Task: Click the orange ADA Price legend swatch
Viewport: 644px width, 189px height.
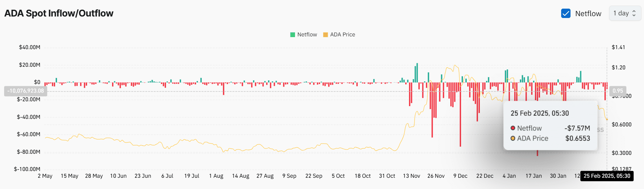Action: (325, 34)
